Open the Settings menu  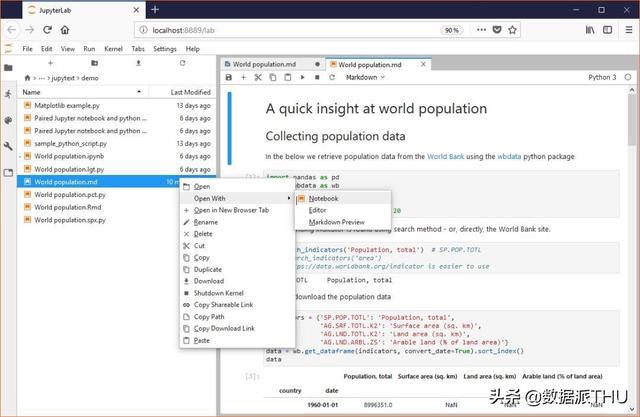[164, 49]
